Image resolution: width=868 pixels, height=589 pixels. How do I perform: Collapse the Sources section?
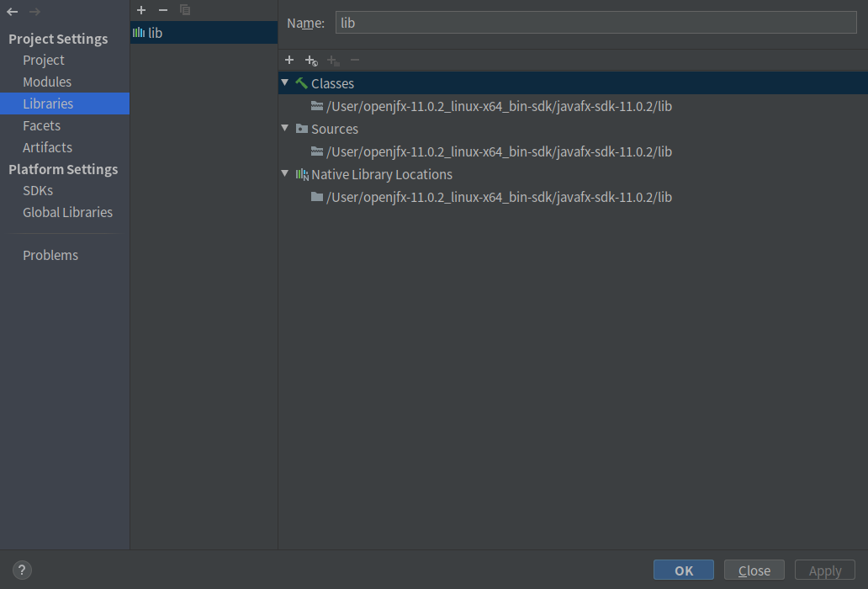[x=284, y=128]
